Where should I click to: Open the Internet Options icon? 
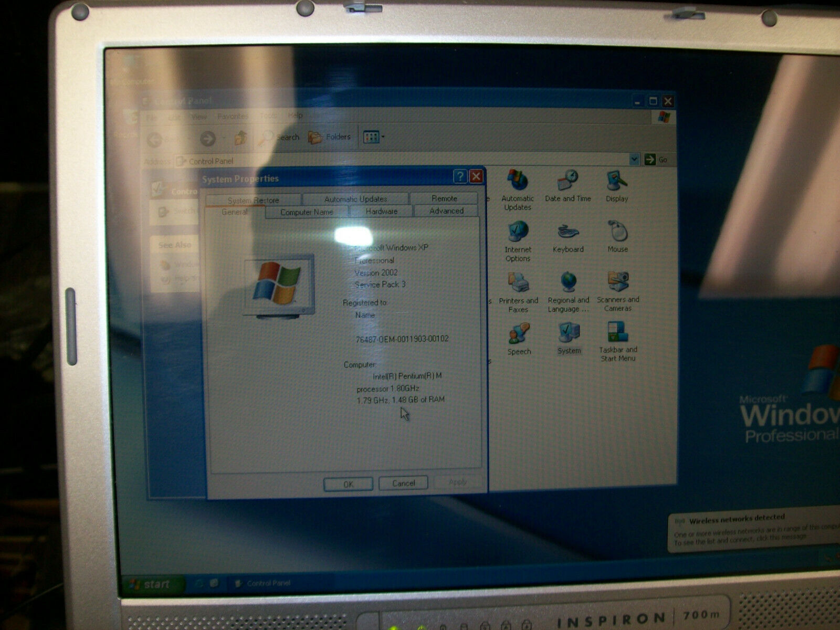(518, 241)
